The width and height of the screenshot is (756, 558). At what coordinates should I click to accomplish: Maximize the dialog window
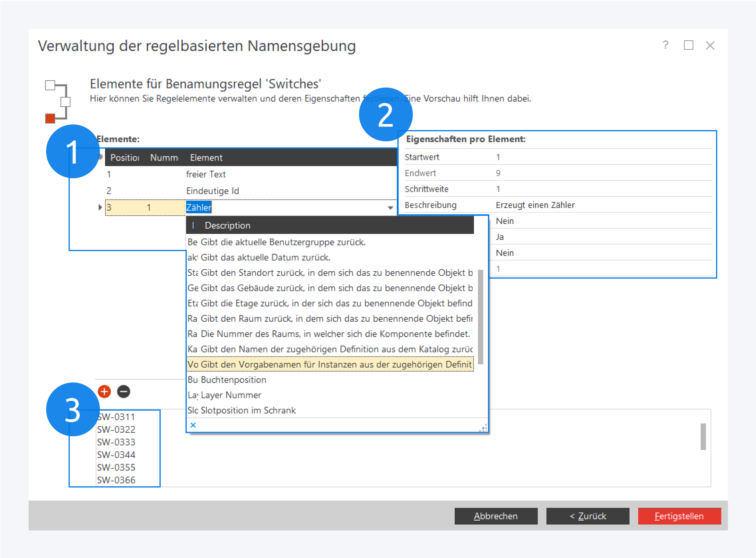pyautogui.click(x=688, y=45)
